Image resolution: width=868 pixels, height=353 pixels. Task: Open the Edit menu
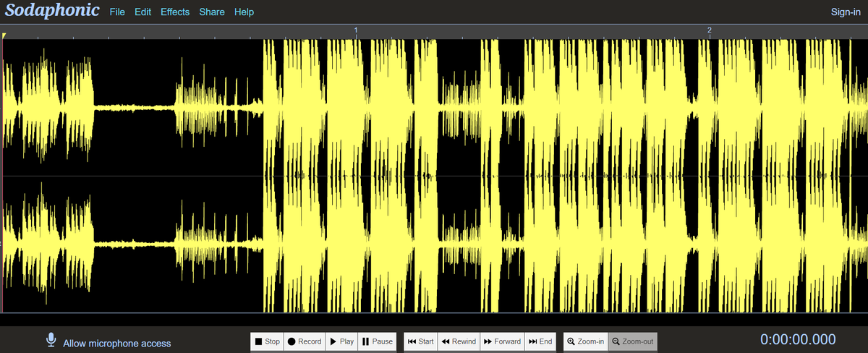tap(142, 12)
